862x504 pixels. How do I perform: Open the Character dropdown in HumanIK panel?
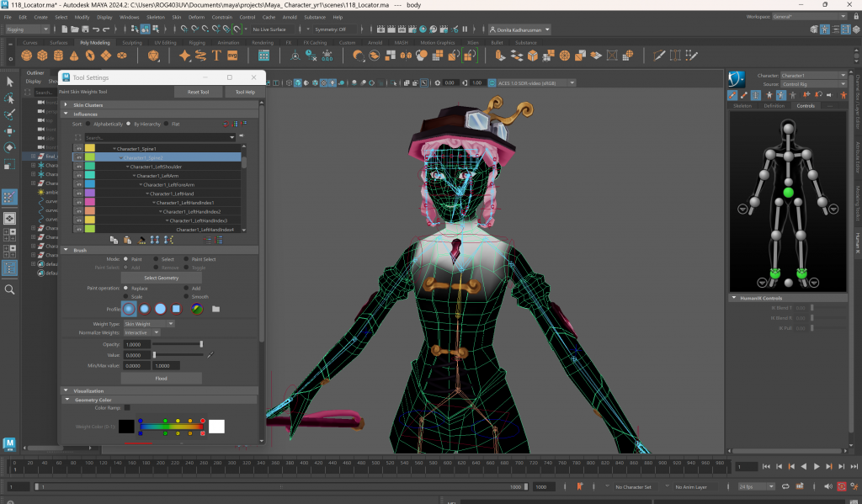point(813,75)
